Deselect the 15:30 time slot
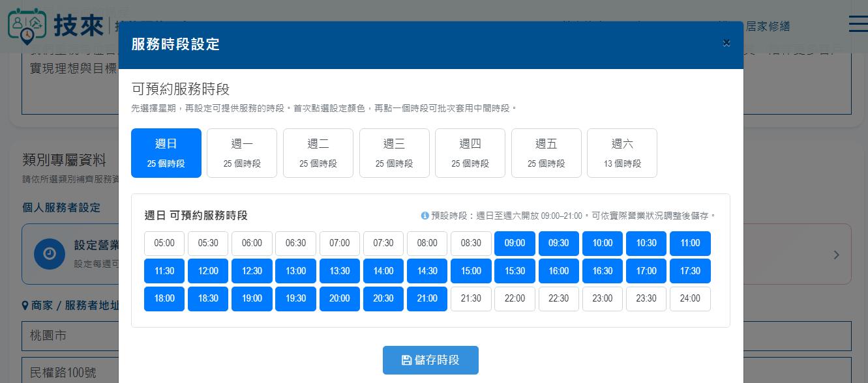 tap(515, 271)
